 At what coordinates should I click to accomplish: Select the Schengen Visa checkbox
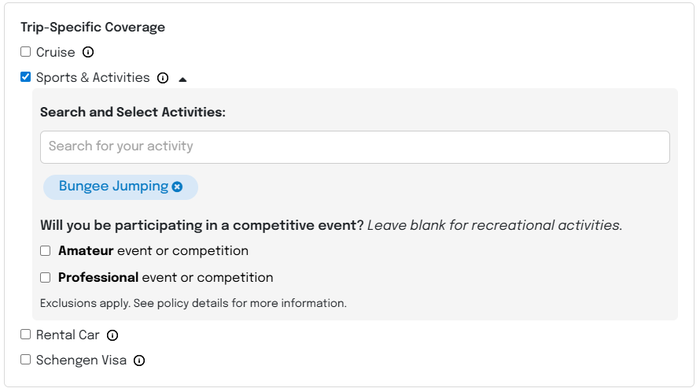pyautogui.click(x=25, y=359)
